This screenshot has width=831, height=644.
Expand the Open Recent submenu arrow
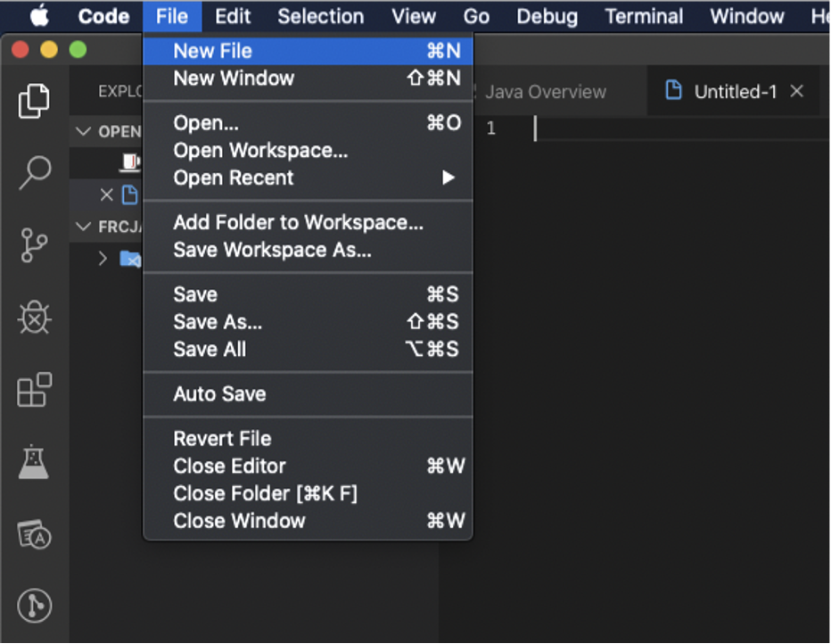[448, 178]
